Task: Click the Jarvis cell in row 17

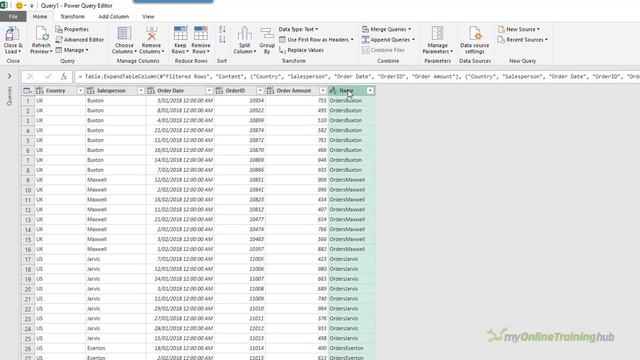Action: tap(116, 259)
